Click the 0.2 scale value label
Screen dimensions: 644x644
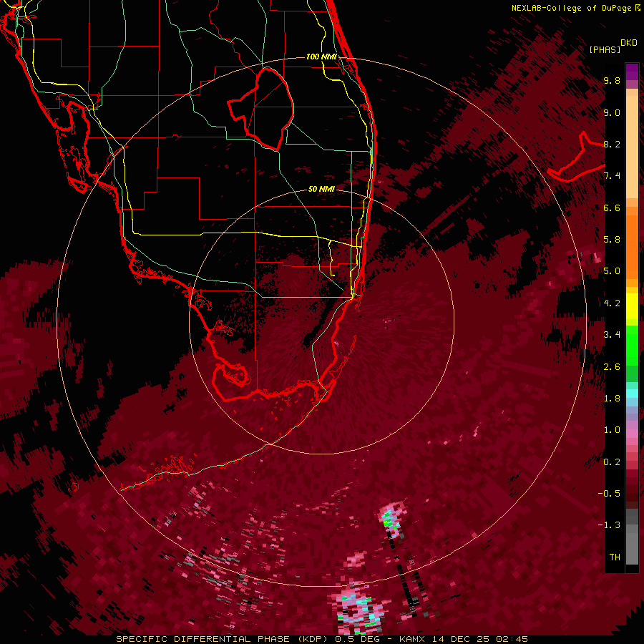point(612,462)
